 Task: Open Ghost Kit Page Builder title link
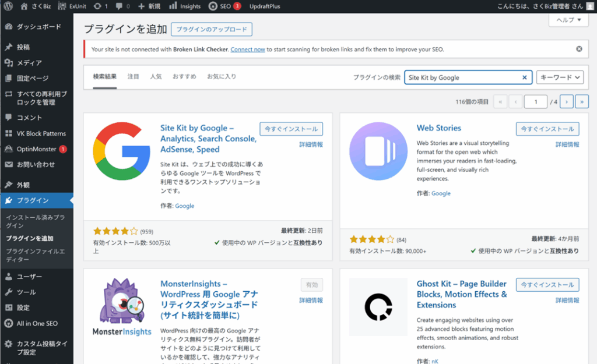point(462,294)
